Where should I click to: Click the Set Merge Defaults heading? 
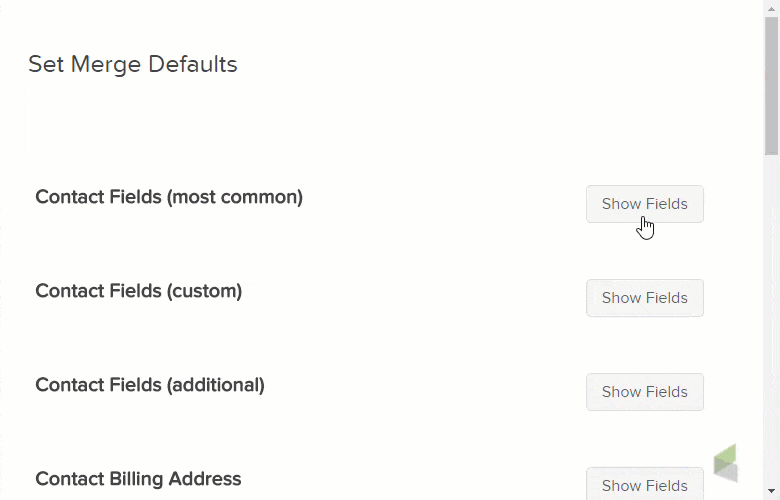[133, 65]
